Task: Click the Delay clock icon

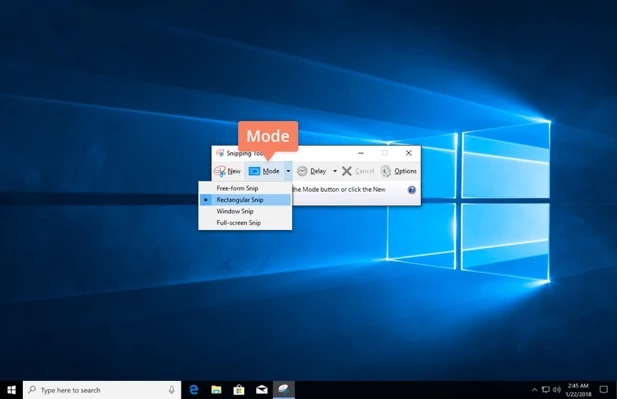Action: (302, 171)
